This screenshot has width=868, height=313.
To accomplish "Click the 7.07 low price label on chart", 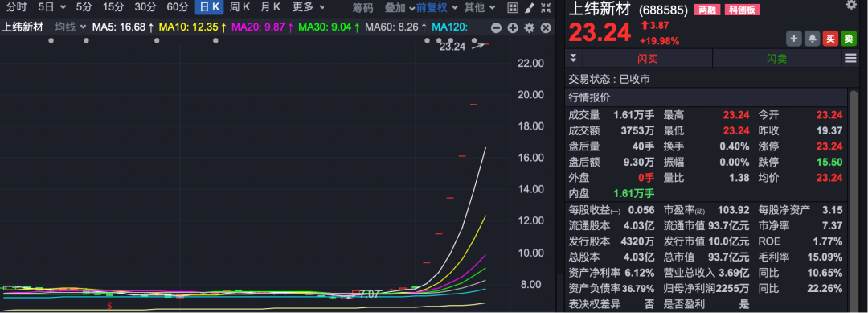I will tap(369, 294).
